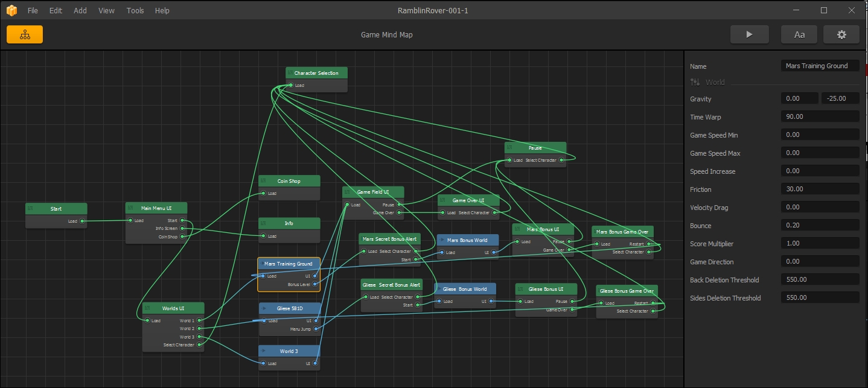This screenshot has width=868, height=388.
Task: Open the Aa font editor button
Action: click(799, 34)
